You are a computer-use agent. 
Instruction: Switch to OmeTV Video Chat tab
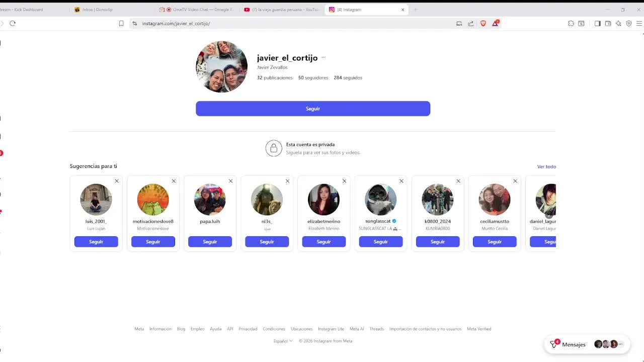[196, 10]
